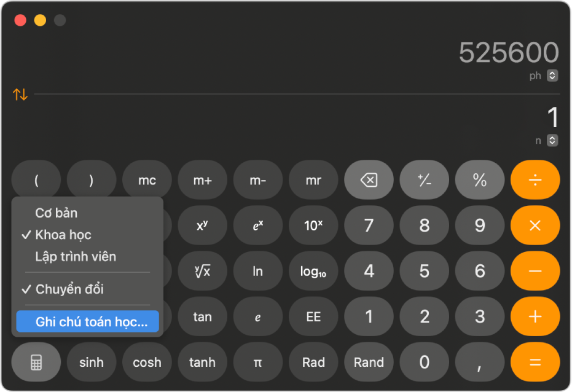Select the checked Khoa học mode
Viewport: 572px width, 392px height.
tap(63, 235)
